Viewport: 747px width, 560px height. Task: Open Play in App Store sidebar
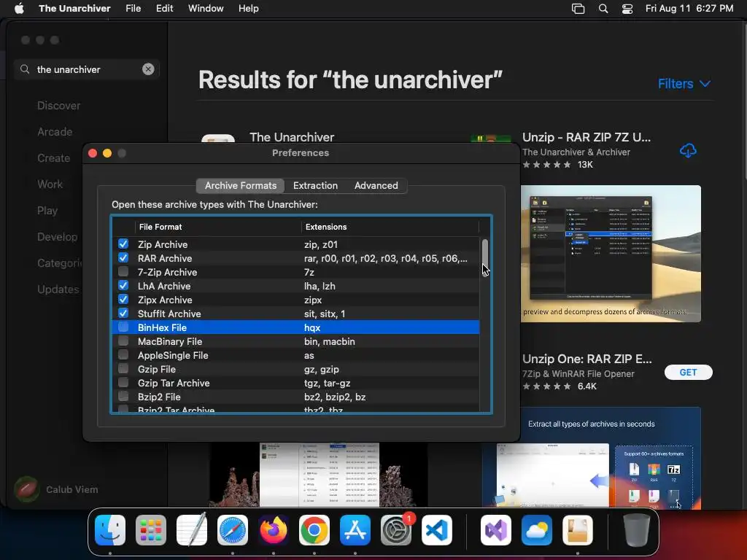[47, 211]
